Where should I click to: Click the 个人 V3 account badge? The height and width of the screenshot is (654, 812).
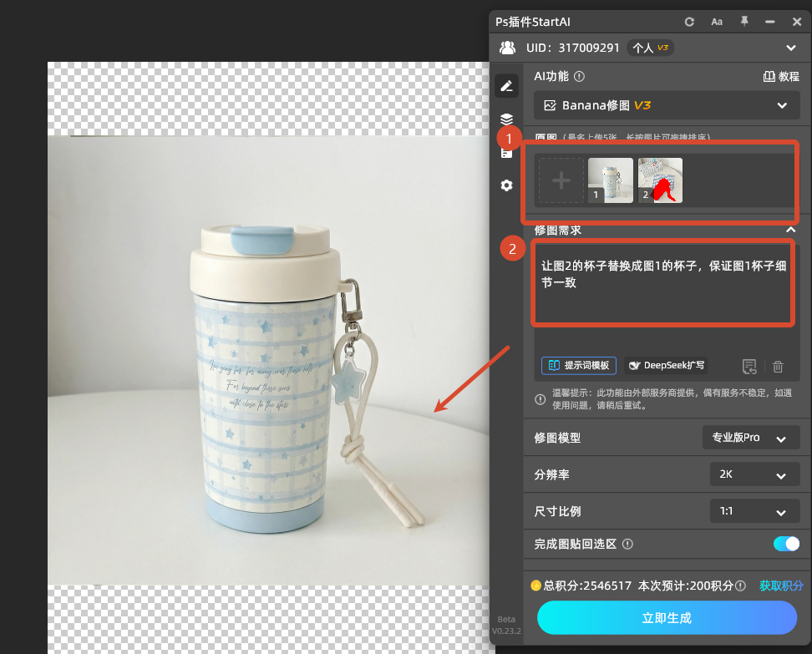click(649, 48)
